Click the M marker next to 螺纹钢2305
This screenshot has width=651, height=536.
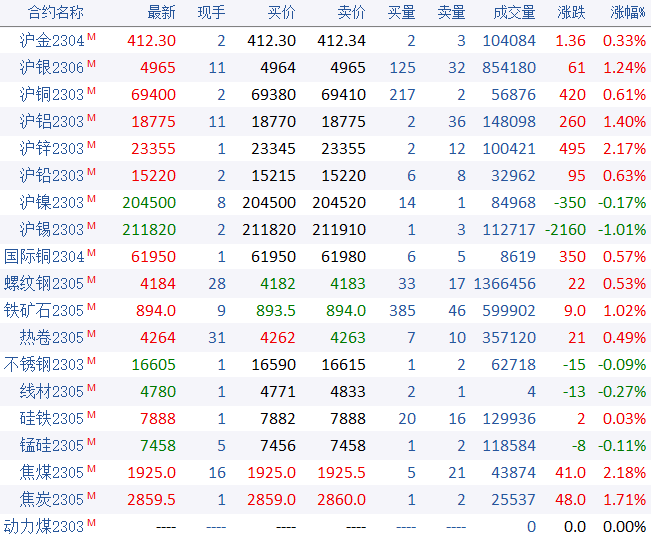[92, 279]
